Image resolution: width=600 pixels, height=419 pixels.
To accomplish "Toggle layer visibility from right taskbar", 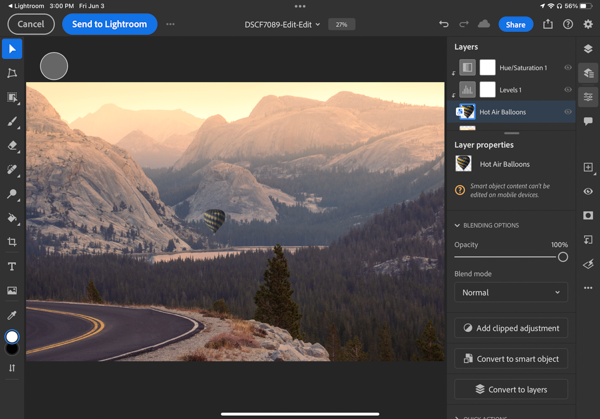I will pos(588,191).
